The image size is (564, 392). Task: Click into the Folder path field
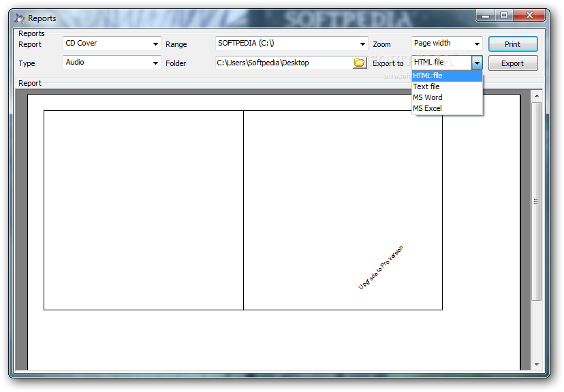click(x=284, y=63)
